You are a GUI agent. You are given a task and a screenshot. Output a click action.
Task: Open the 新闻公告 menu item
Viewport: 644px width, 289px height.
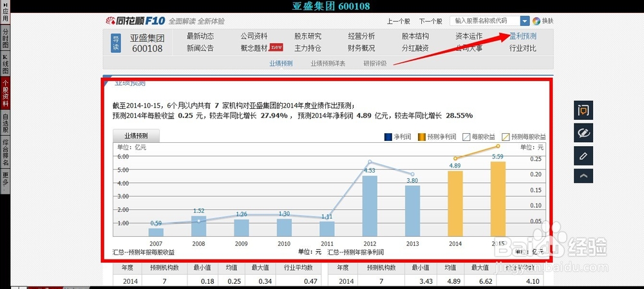coord(200,48)
